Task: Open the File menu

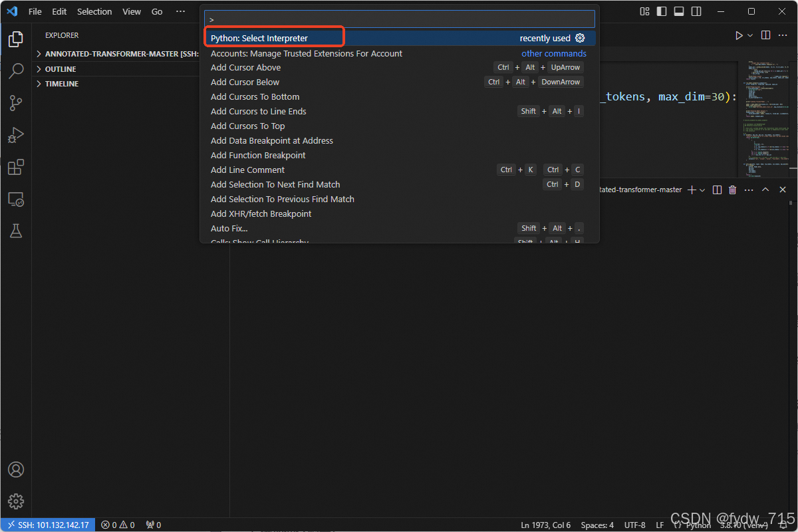Action: pyautogui.click(x=35, y=11)
